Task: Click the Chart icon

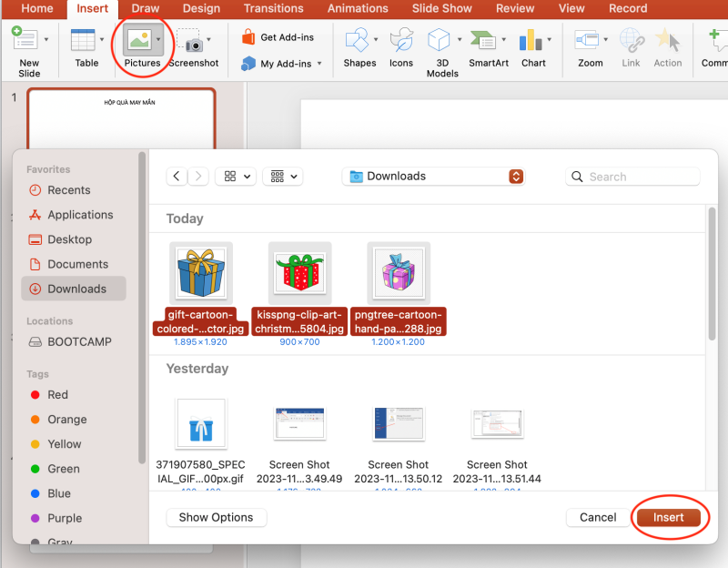Action: (x=531, y=39)
